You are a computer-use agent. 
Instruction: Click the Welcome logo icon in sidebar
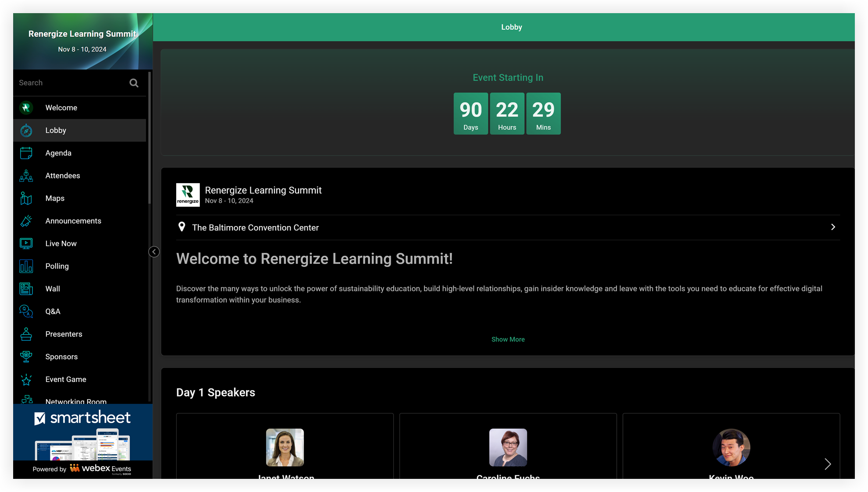point(26,108)
